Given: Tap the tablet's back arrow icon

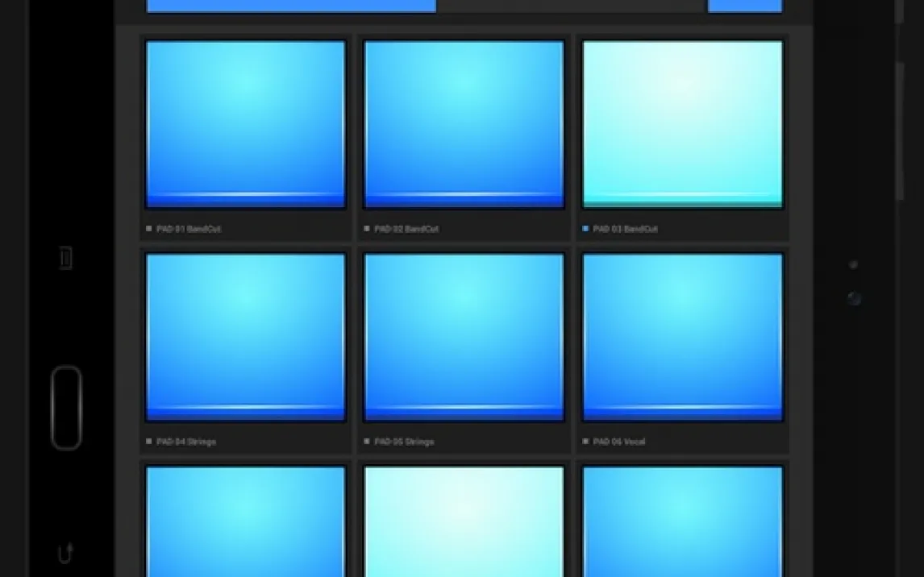Looking at the screenshot, I should [66, 553].
